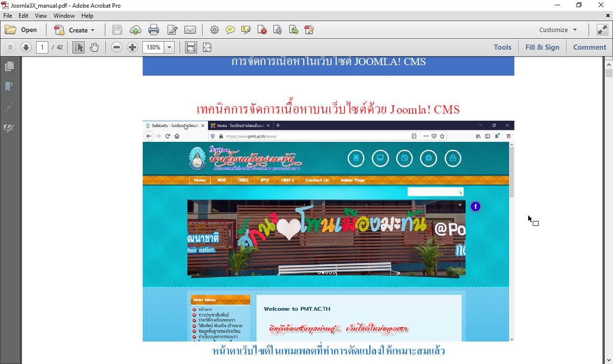Expand the zoom level dropdown arrow

click(169, 47)
